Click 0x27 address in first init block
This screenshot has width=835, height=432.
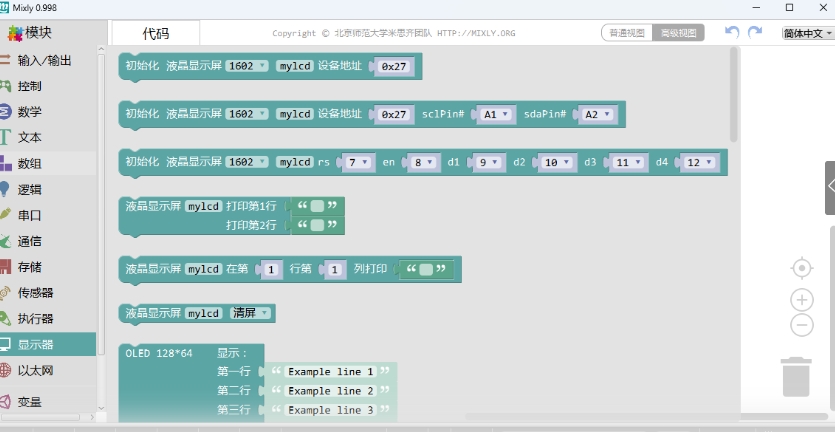point(394,67)
